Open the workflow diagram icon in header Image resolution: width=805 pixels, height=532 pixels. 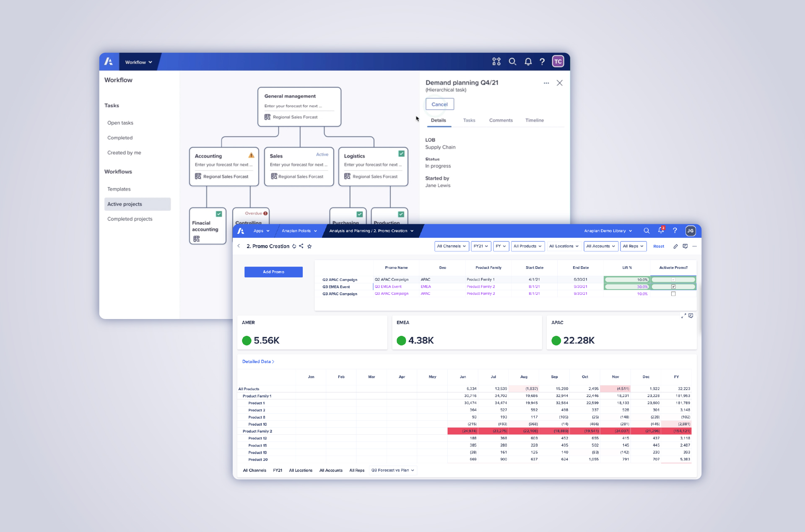pos(496,62)
